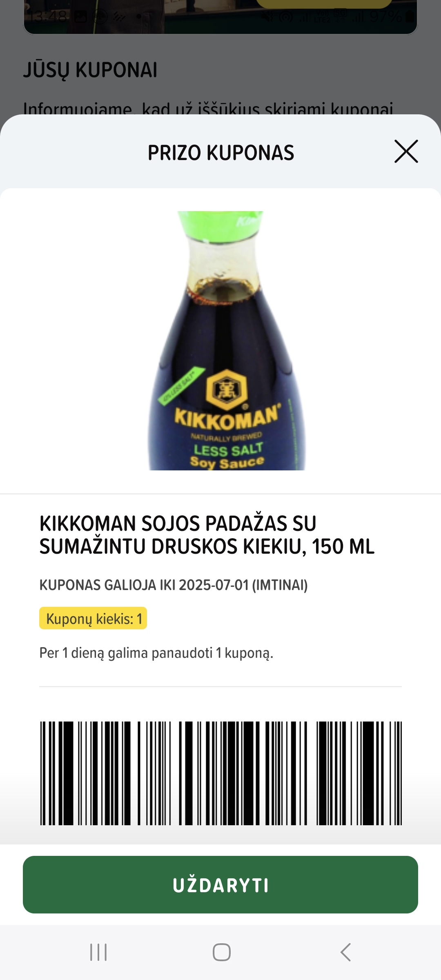Viewport: 441px width, 980px height.
Task: Tap the Kikkoman soy sauce bottle image
Action: tap(226, 341)
